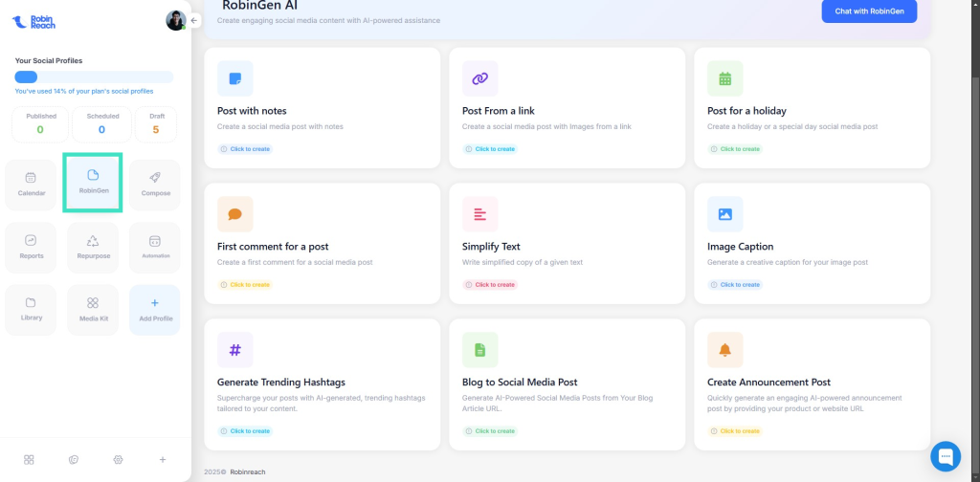Screen dimensions: 980x482
Task: Click the Robinreach footer link
Action: [x=248, y=472]
